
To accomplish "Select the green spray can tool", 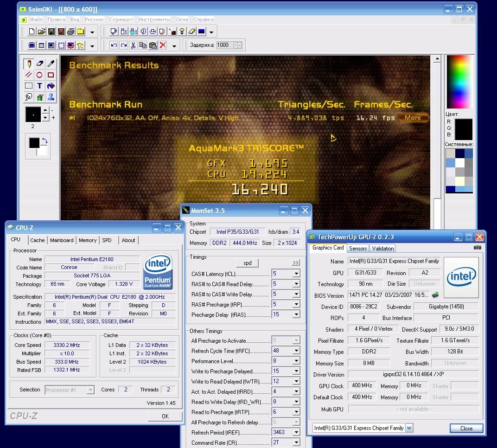I will point(39,97).
